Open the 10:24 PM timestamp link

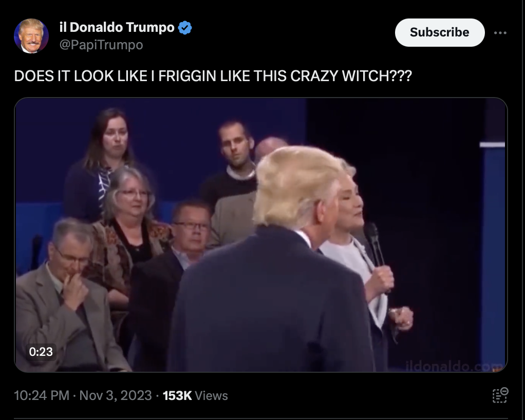pos(42,395)
